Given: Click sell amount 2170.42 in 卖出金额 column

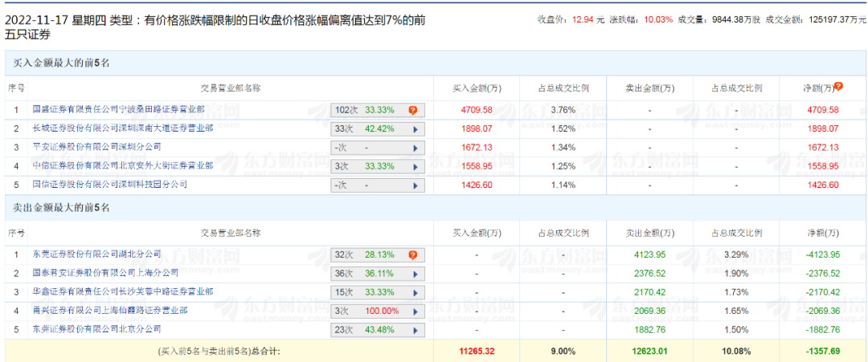Looking at the screenshot, I should pos(650,292).
